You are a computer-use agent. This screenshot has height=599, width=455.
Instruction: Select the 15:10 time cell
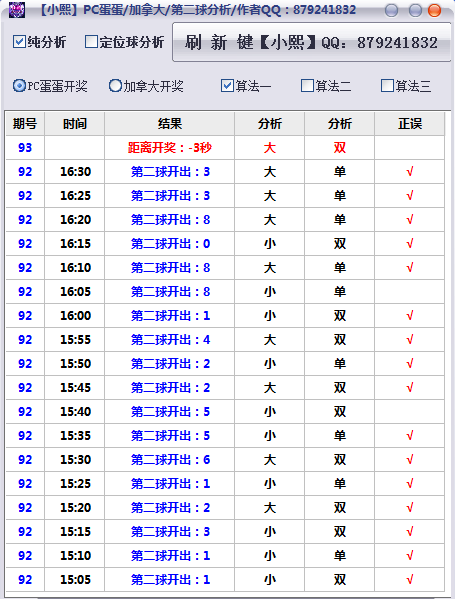[x=75, y=555]
